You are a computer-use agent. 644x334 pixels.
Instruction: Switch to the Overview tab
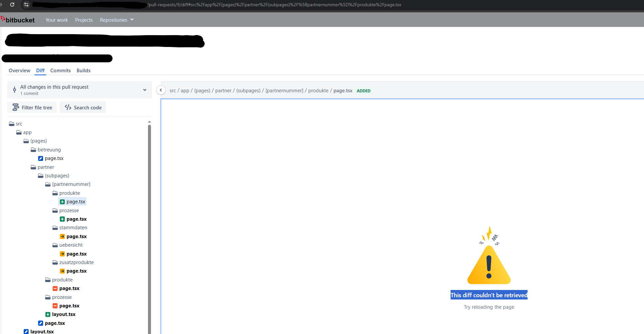click(x=19, y=71)
